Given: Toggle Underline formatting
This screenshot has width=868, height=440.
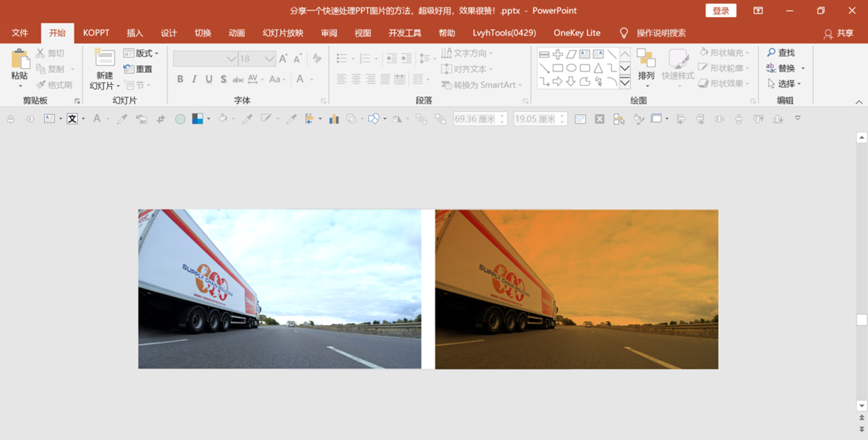Looking at the screenshot, I should coord(209,79).
